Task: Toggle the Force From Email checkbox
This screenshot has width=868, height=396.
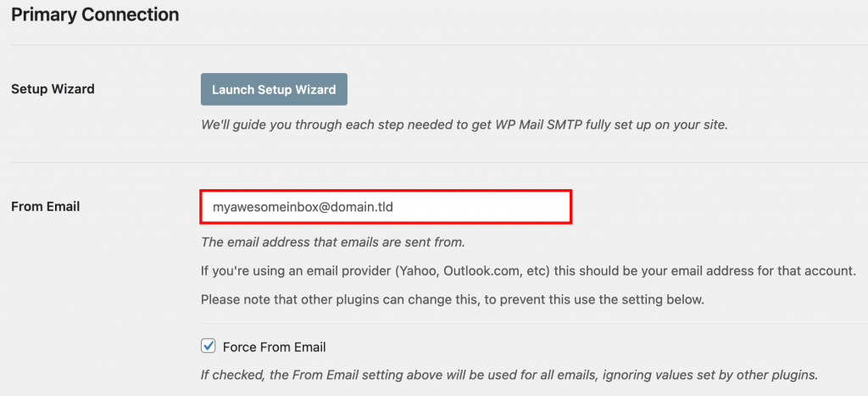Action: click(x=208, y=346)
